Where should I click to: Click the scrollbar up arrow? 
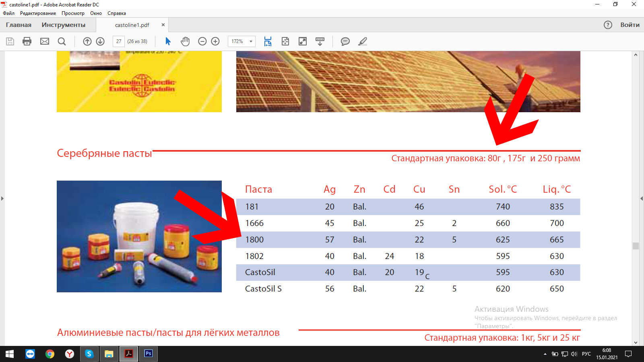636,55
